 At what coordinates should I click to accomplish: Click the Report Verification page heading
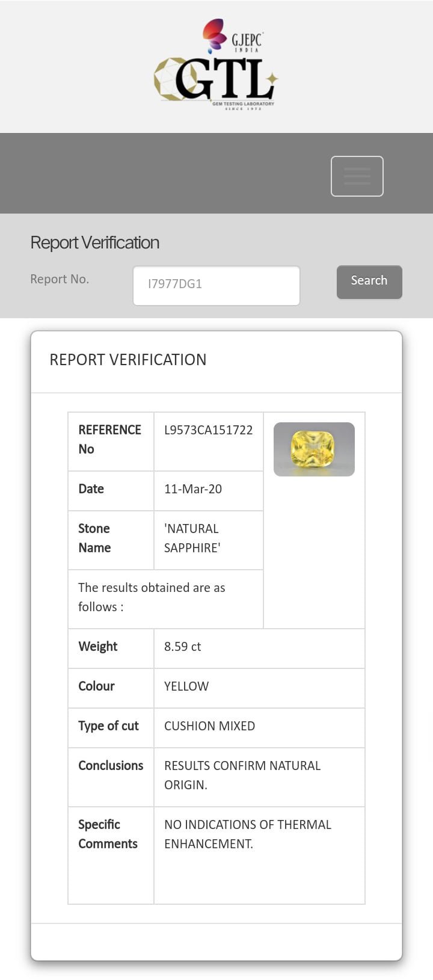tap(95, 242)
